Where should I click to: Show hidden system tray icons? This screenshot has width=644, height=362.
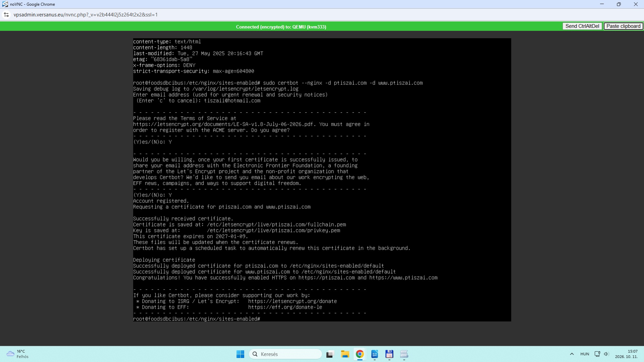coord(572,354)
